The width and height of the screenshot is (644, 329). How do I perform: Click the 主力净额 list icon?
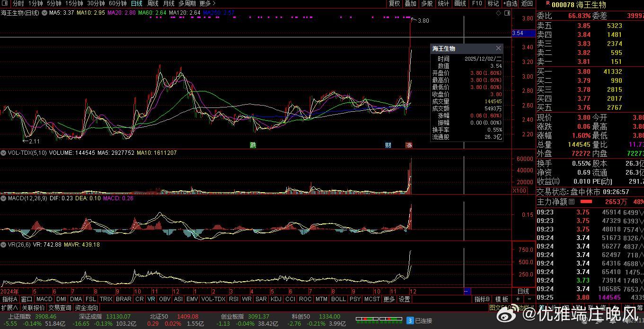click(572, 202)
